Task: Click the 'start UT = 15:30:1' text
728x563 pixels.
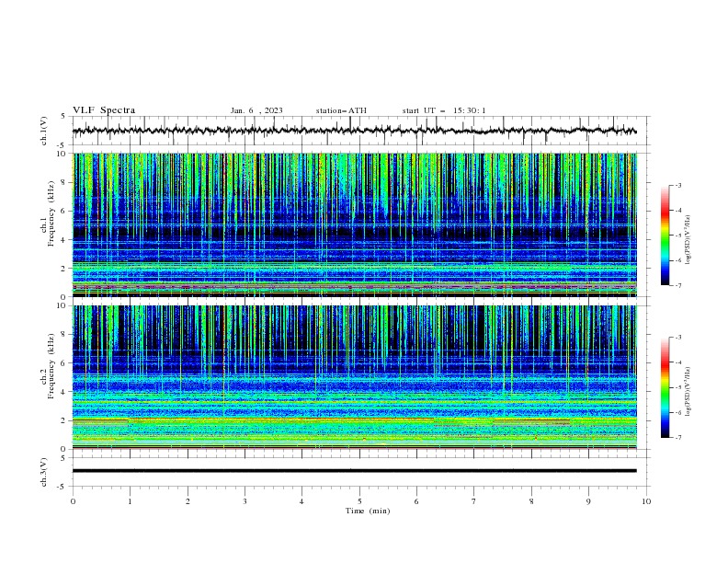Action: (x=444, y=110)
